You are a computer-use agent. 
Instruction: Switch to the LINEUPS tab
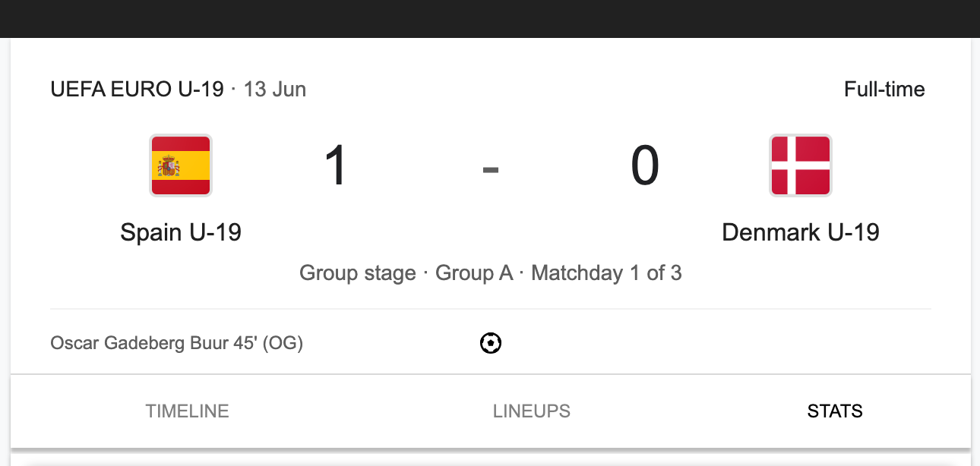coord(532,411)
